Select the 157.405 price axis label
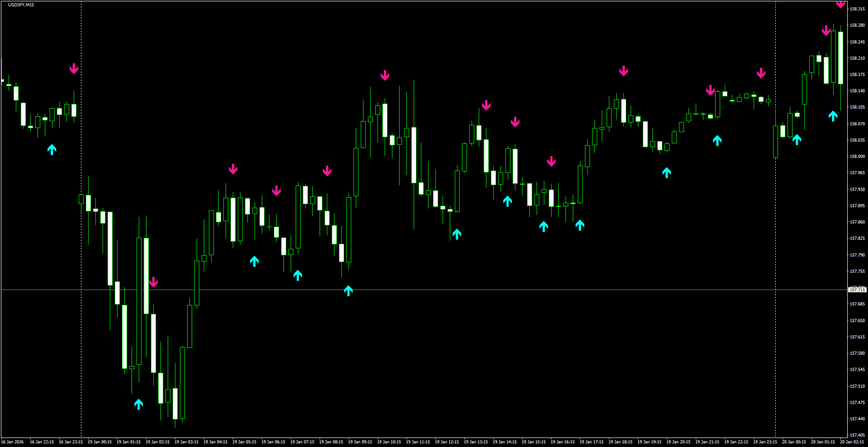Viewport: 868px width, 447px height. click(x=857, y=435)
